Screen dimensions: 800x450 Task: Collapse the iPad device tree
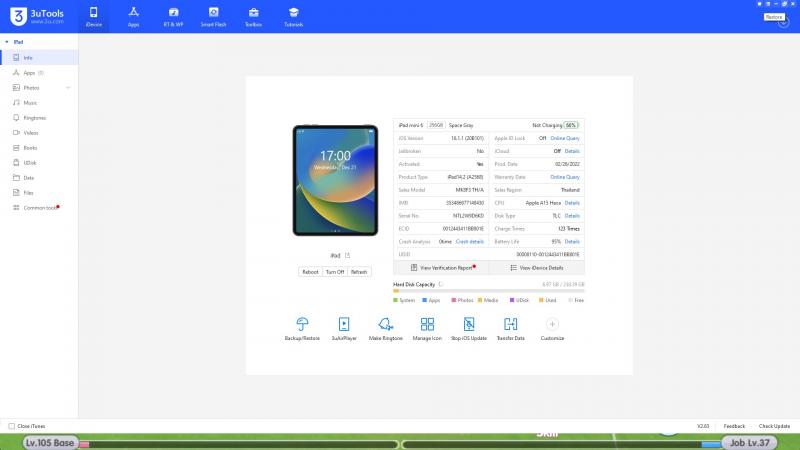[6, 42]
